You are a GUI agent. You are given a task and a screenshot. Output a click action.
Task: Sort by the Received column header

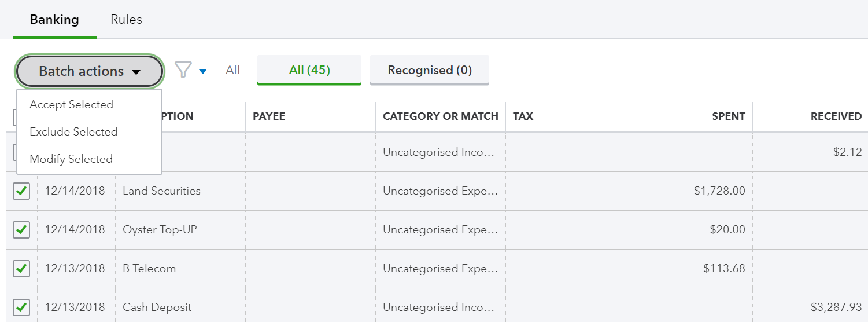[836, 116]
